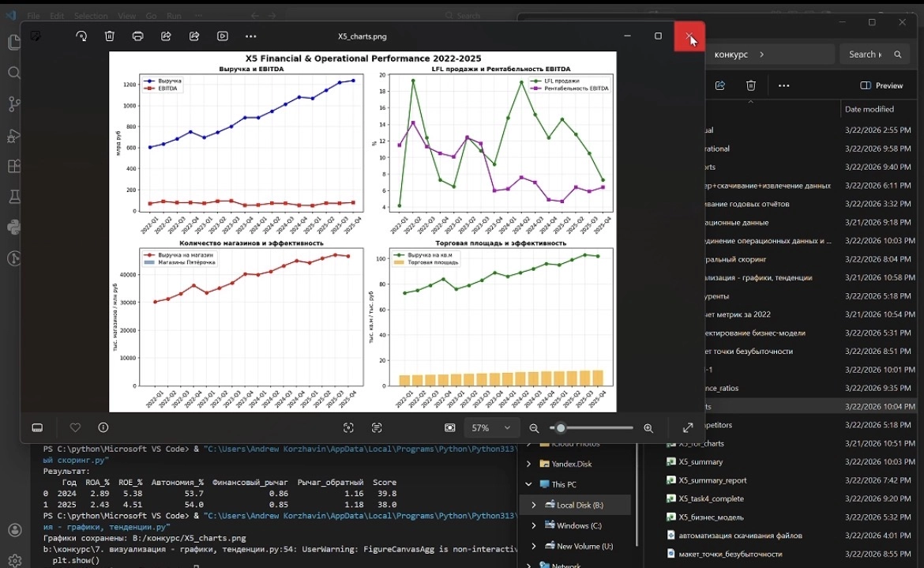Open VS Code Selection menu
The width and height of the screenshot is (924, 568).
pos(91,16)
